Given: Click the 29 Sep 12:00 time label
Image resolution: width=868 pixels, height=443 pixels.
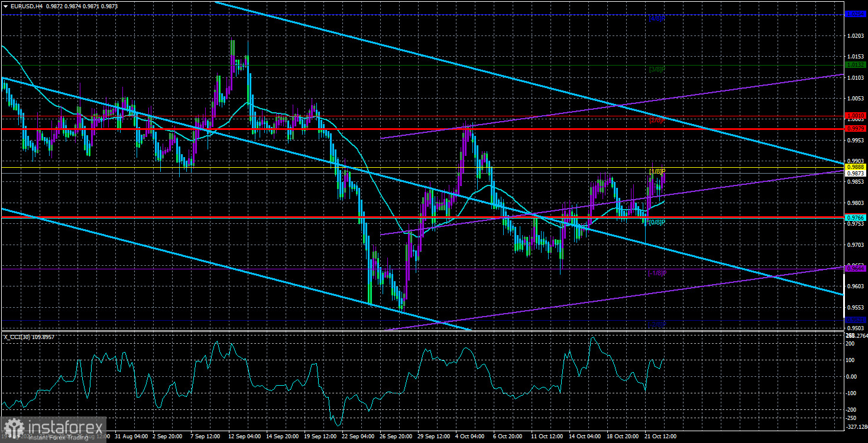Looking at the screenshot, I should coord(435,437).
